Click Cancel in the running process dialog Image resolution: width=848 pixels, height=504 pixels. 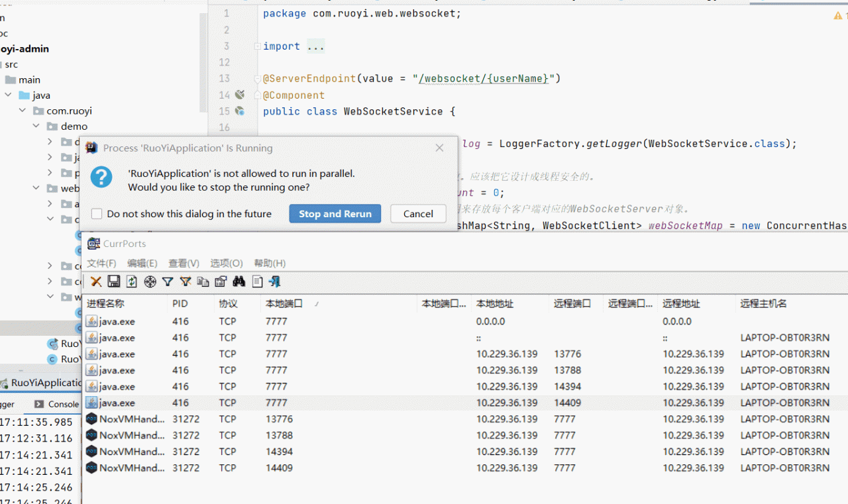418,214
